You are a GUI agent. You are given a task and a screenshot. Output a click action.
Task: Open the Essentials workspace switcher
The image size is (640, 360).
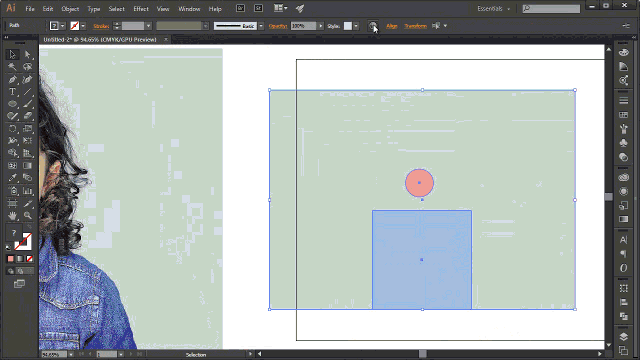click(x=494, y=9)
